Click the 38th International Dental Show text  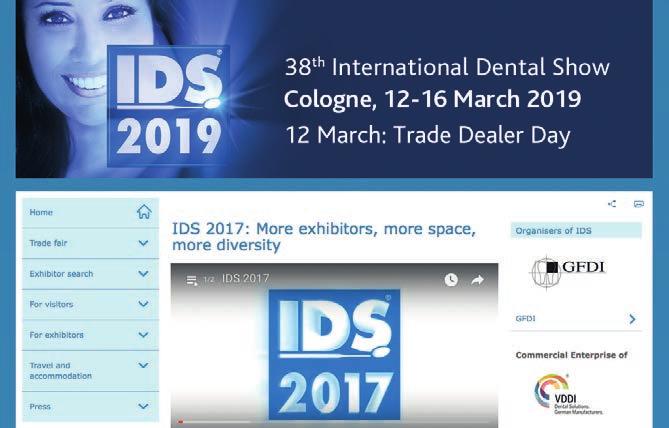click(x=447, y=67)
